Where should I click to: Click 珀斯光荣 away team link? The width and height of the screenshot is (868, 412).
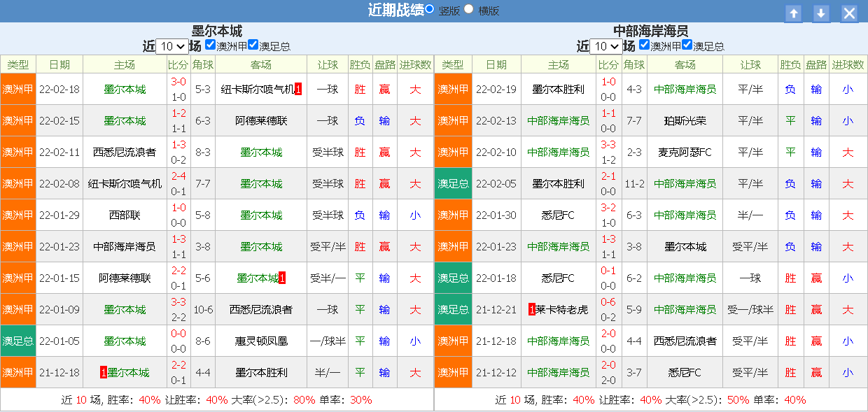[685, 121]
